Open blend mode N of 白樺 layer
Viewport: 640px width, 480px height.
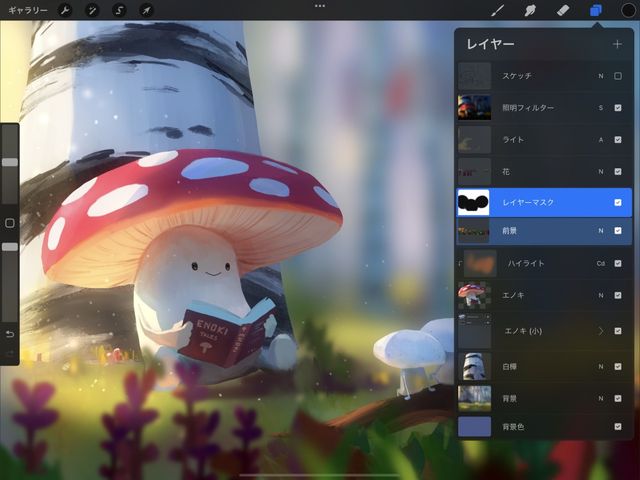(601, 367)
